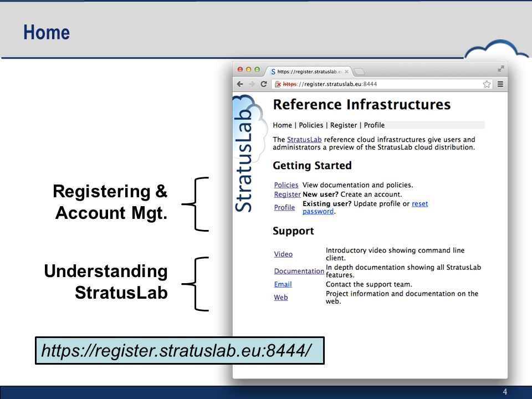The image size is (532, 399).
Task: Open Profile in the page navigation bar
Action: point(374,125)
